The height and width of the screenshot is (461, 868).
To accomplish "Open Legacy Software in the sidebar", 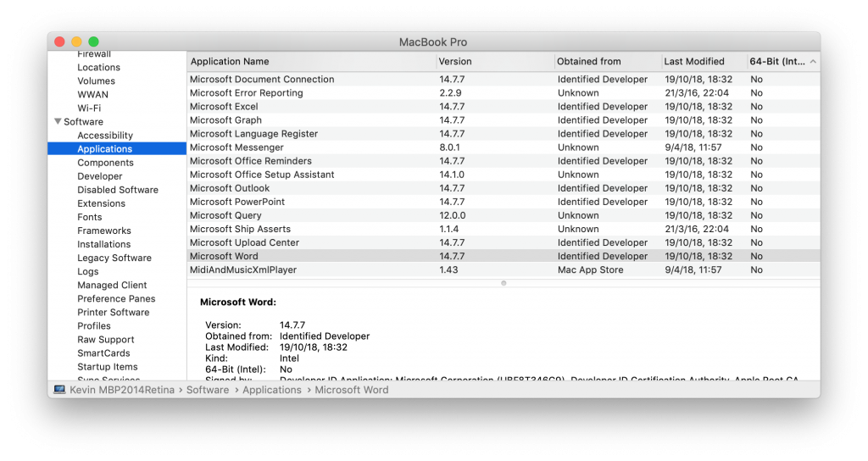I will tap(114, 258).
